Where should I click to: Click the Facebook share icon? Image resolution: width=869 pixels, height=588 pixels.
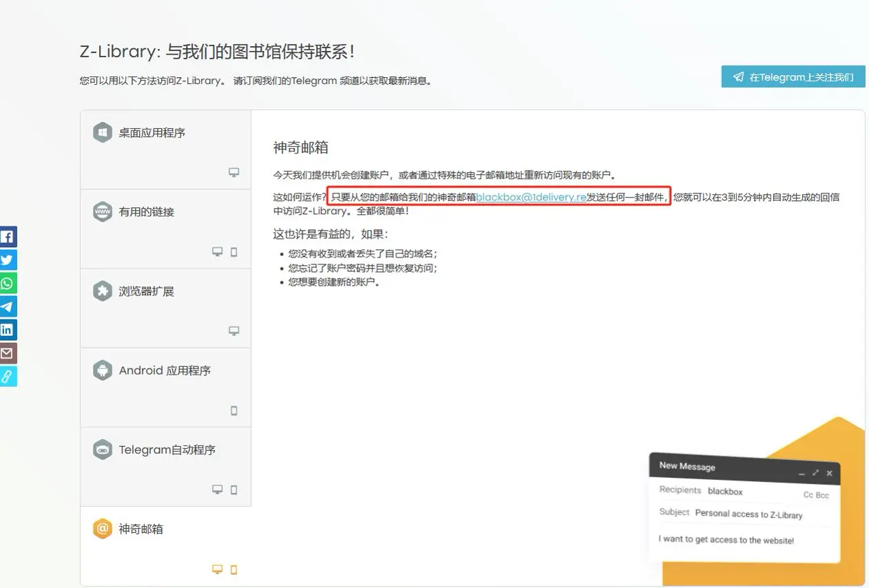coord(8,237)
